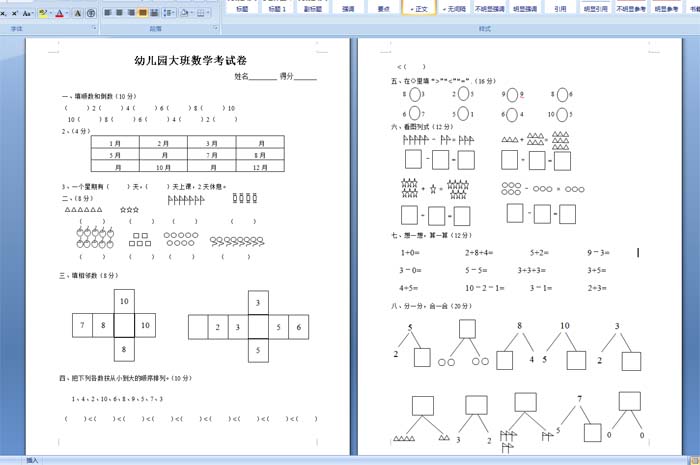Click heading 七、想一想，算一算（12分）
Screen dimensions: 700x465
point(432,235)
